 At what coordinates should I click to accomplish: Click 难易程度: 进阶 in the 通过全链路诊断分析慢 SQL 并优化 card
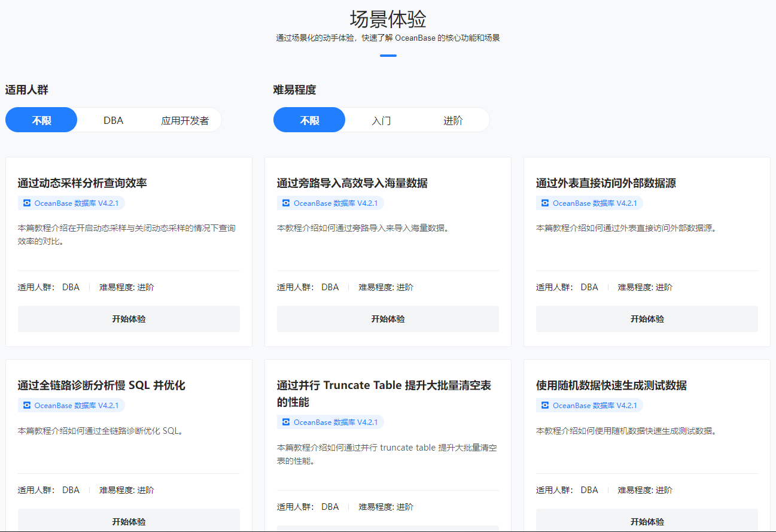coord(127,490)
